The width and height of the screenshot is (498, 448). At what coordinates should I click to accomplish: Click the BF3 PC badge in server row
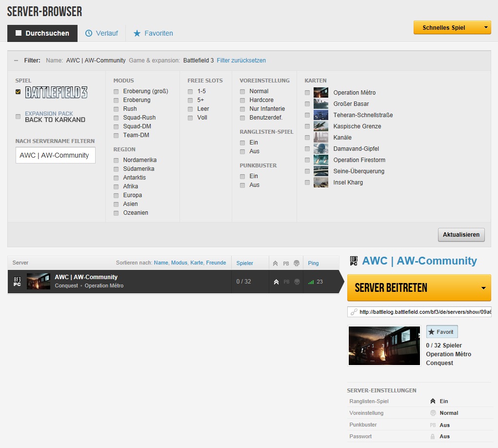(17, 282)
